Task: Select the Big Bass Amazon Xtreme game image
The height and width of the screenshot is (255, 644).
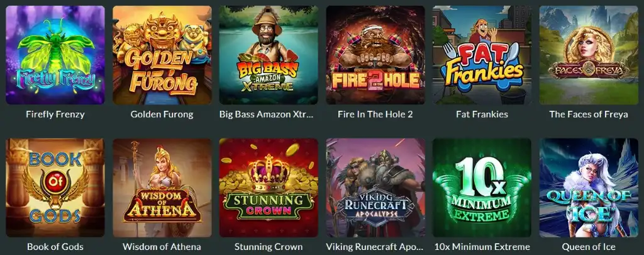Action: [269, 55]
